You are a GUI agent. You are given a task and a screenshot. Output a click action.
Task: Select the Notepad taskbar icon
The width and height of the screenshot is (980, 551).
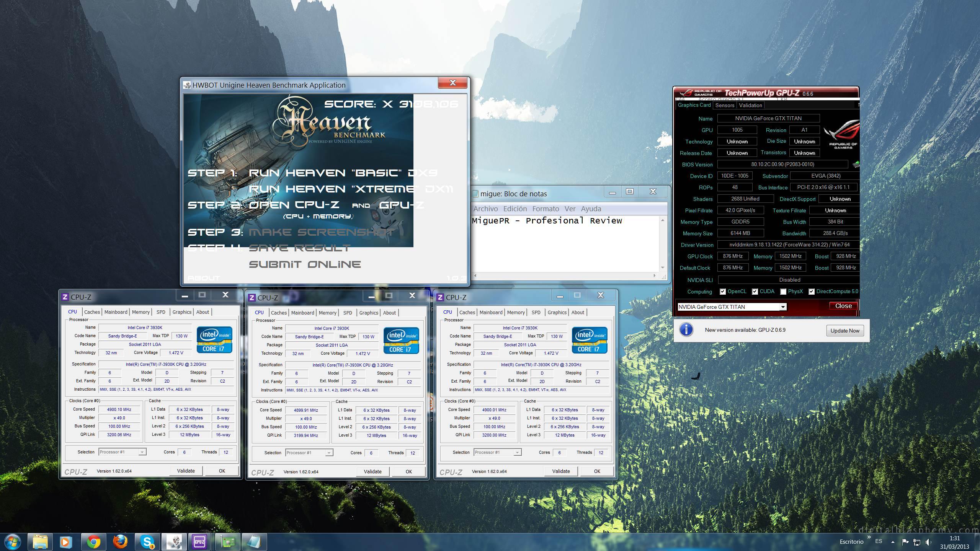(x=254, y=542)
